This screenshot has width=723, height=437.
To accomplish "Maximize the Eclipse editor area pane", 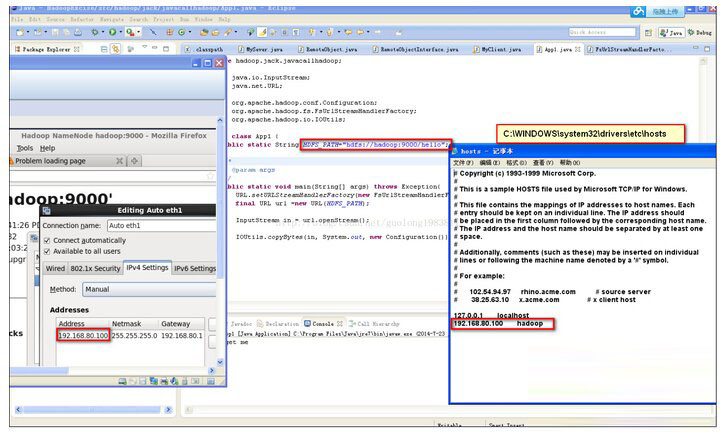I will coord(707,48).
